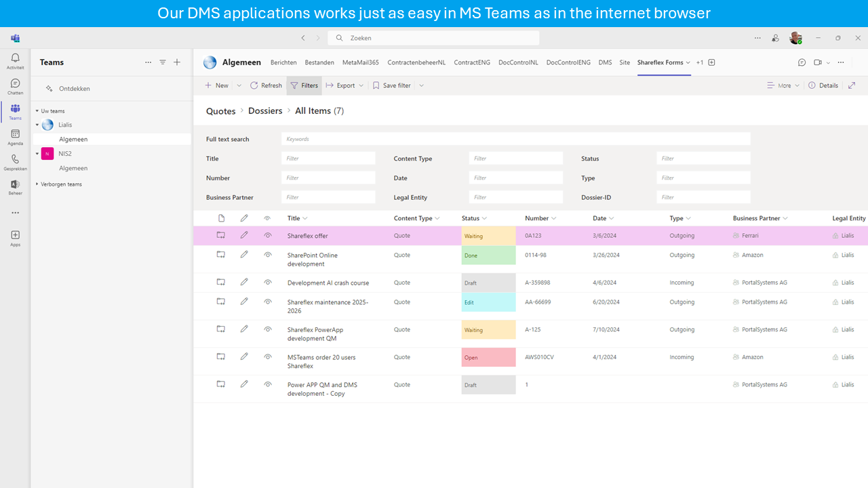
Task: Click Save filter button
Action: coord(391,85)
